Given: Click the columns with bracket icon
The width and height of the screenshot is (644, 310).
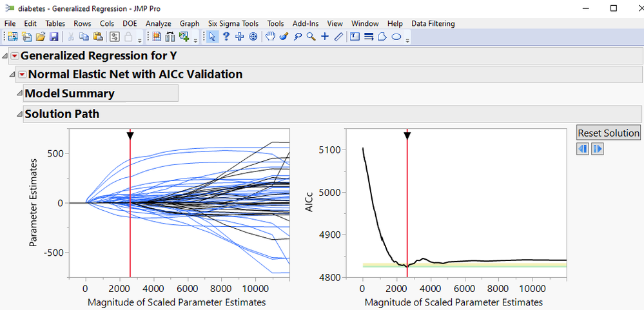Looking at the screenshot, I should tap(170, 37).
